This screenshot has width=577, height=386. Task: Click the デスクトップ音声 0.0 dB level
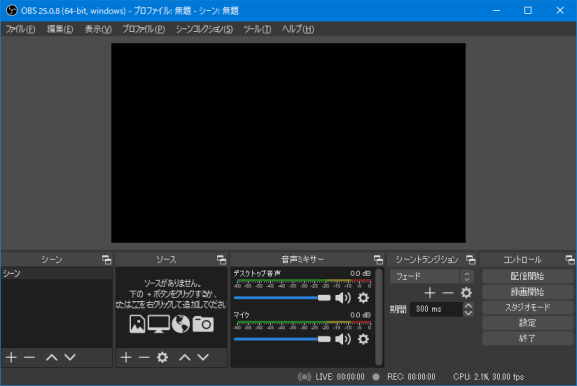pyautogui.click(x=360, y=273)
